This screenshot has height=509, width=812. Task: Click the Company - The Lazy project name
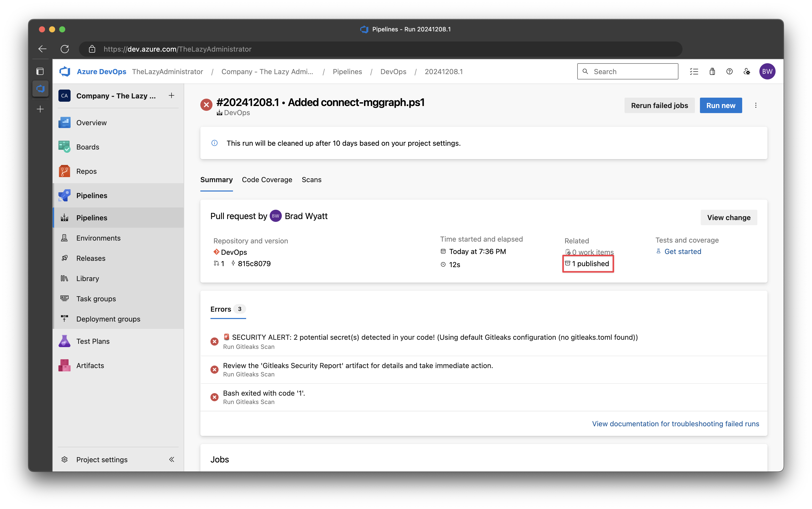tap(116, 96)
